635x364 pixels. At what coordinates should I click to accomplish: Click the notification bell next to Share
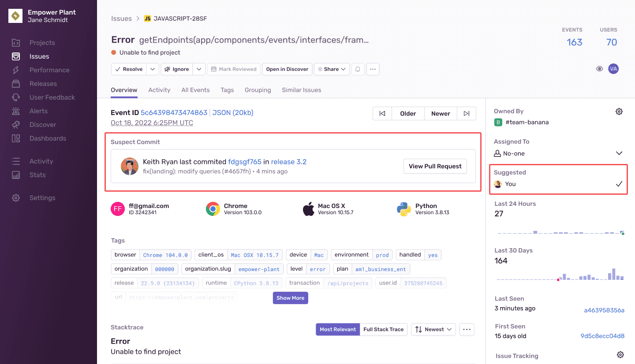(x=358, y=69)
